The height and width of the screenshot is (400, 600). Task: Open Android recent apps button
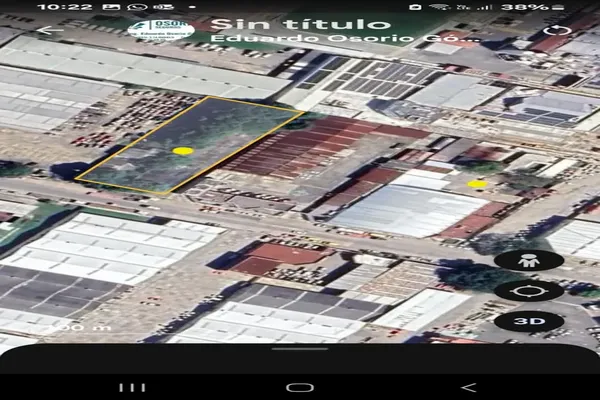tap(131, 387)
